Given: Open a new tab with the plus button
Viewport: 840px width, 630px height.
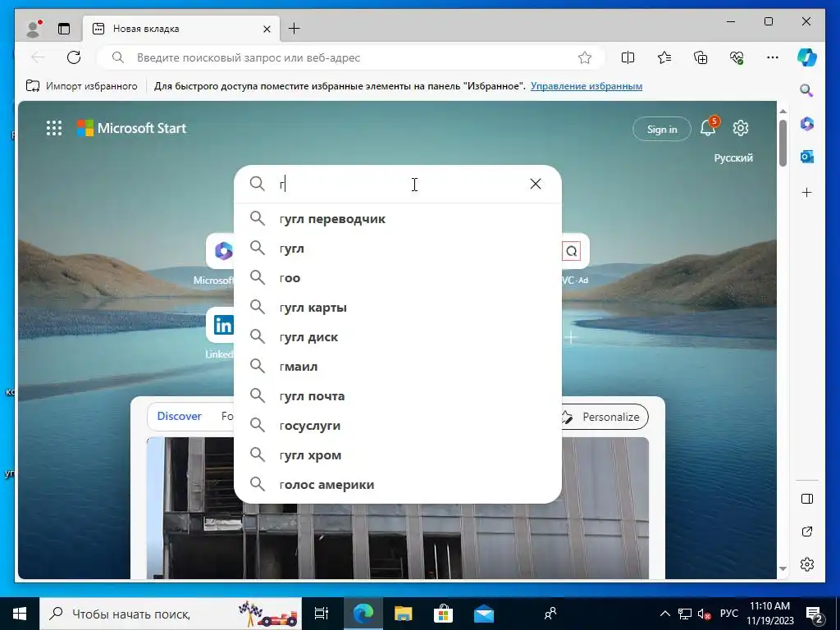Looking at the screenshot, I should coord(294,29).
